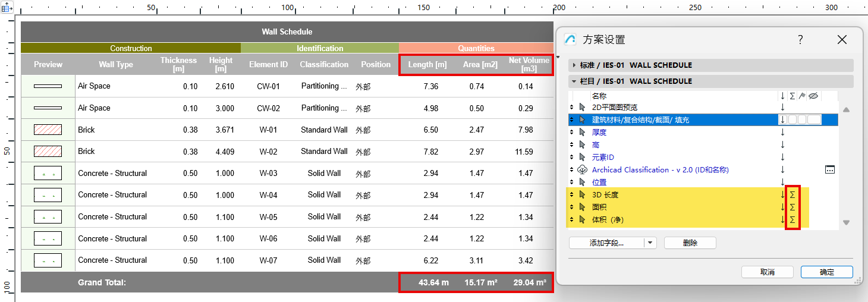Click the cloud icon beside Archicad Classification
The height and width of the screenshot is (302, 868).
(582, 170)
